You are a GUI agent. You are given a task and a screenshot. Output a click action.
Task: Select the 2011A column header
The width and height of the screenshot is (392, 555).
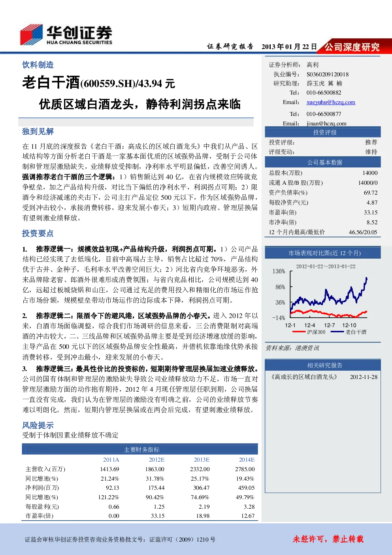[x=111, y=460]
